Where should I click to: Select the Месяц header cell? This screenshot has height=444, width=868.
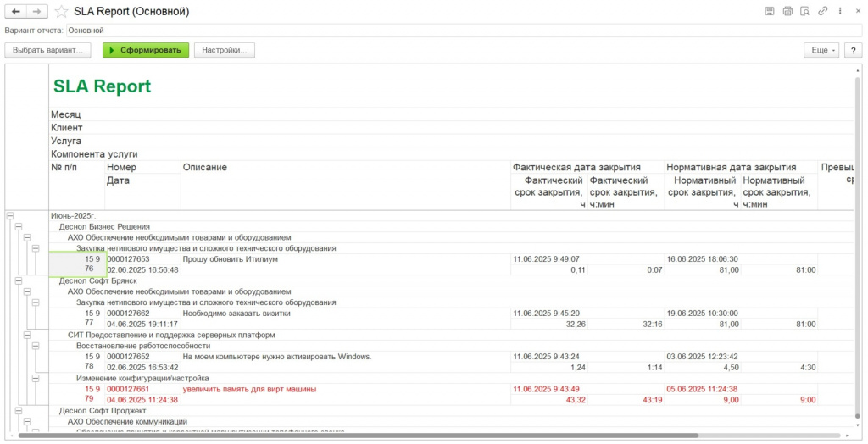(65, 114)
